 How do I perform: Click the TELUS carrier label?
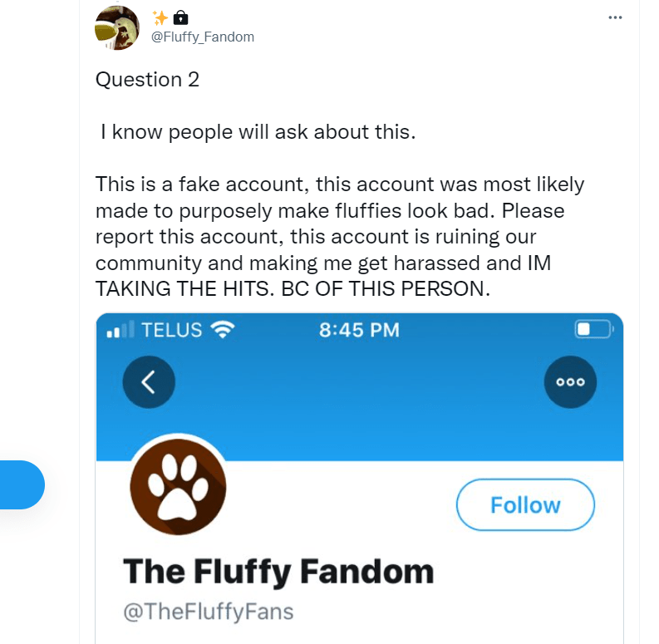pos(172,330)
